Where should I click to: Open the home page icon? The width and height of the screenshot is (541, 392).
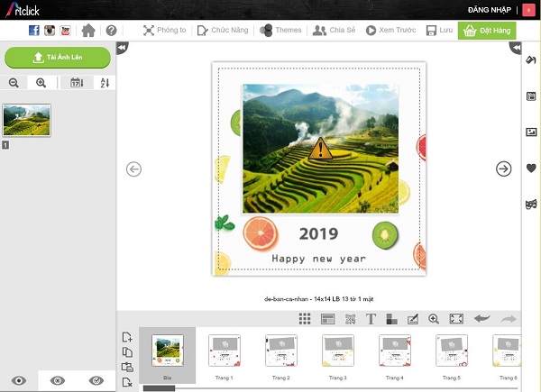coord(88,30)
